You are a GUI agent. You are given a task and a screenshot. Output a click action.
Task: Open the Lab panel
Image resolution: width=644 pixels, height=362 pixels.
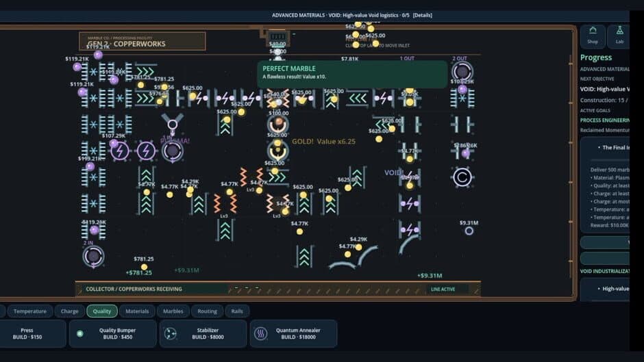619,36
